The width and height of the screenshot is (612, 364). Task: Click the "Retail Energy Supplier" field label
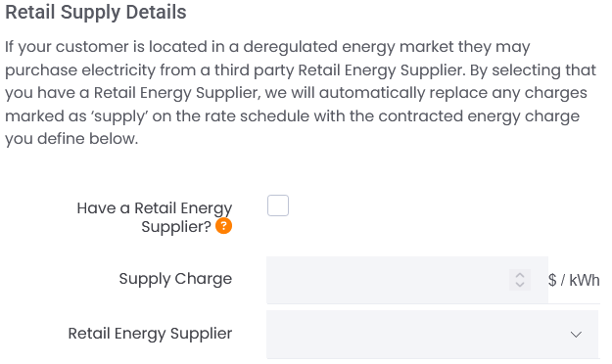150,334
